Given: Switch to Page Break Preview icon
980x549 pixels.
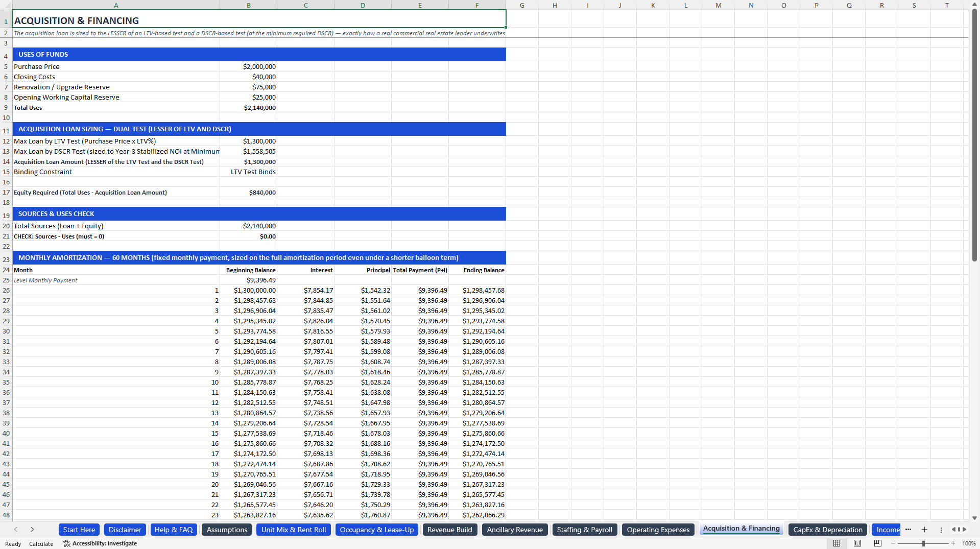Looking at the screenshot, I should click(878, 543).
